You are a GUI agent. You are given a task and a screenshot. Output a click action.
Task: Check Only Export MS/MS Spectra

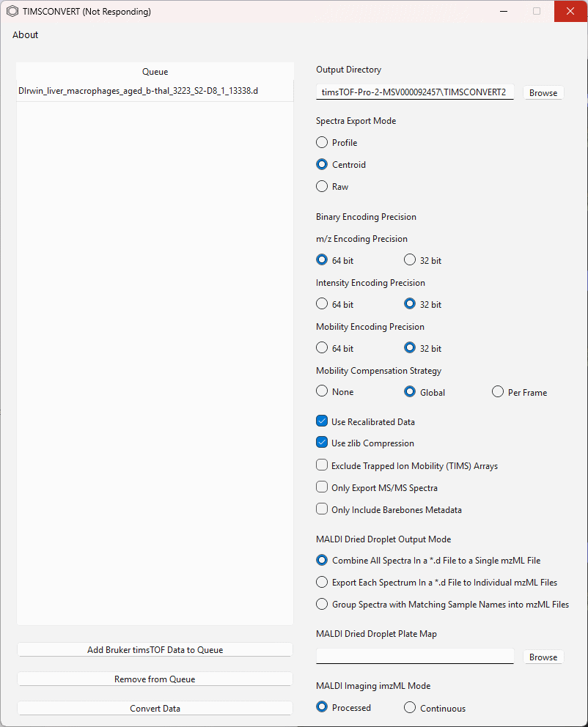tap(322, 487)
